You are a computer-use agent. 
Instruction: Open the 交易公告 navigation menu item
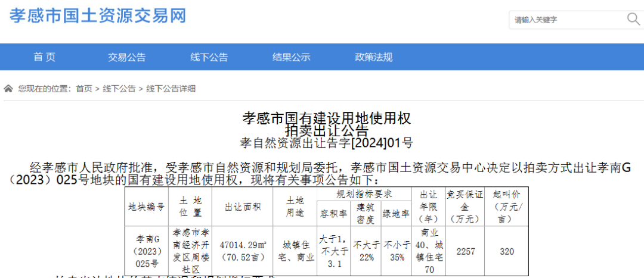point(126,57)
